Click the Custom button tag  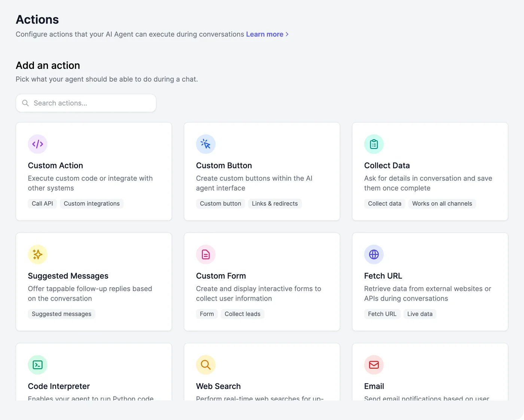click(220, 203)
